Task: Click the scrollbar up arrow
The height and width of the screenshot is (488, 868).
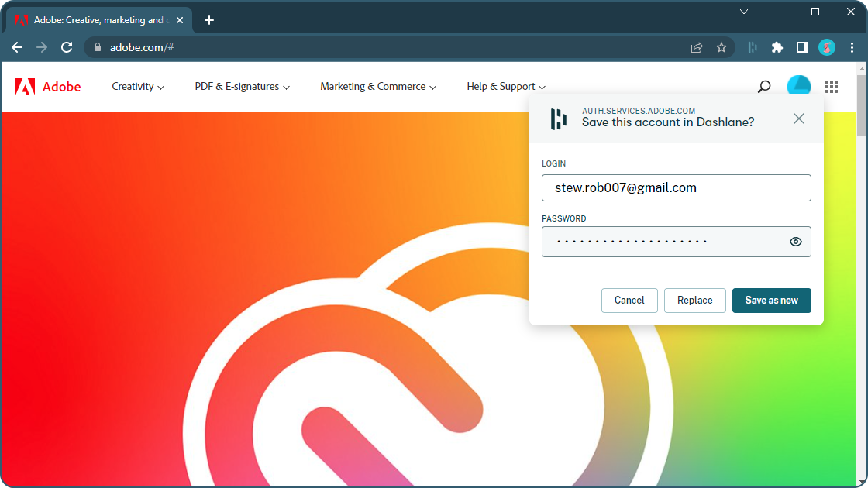Action: (861, 69)
